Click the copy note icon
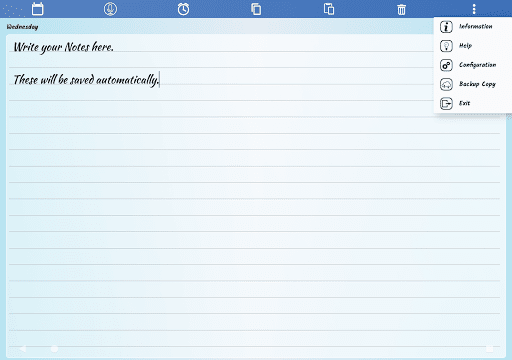512x360 pixels. click(x=256, y=9)
